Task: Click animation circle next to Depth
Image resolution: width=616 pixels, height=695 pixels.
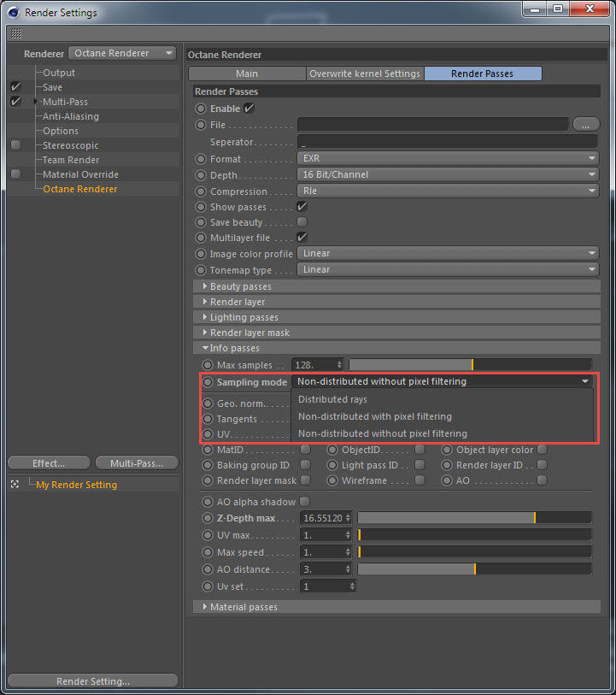Action: (x=201, y=175)
